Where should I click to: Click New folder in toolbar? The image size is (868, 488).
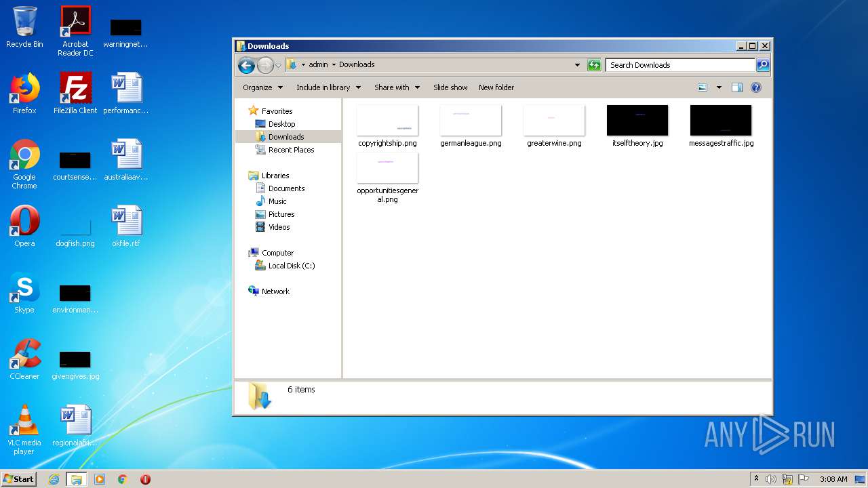click(x=496, y=87)
